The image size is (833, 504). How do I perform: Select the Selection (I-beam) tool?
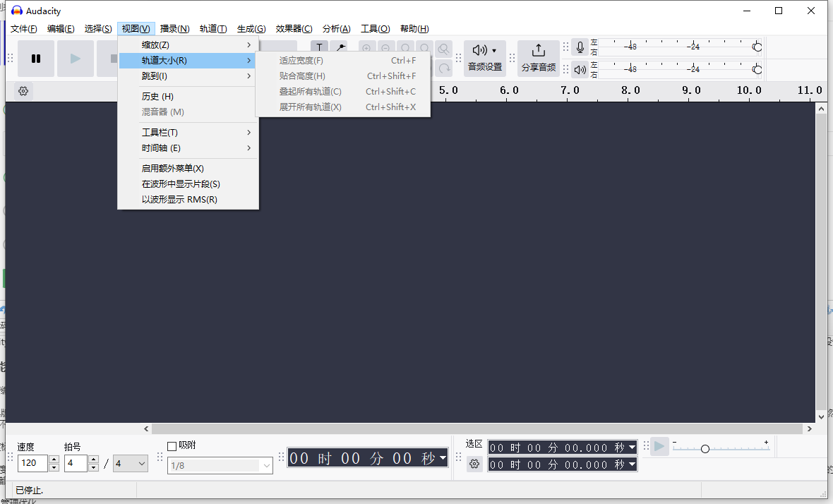point(319,47)
